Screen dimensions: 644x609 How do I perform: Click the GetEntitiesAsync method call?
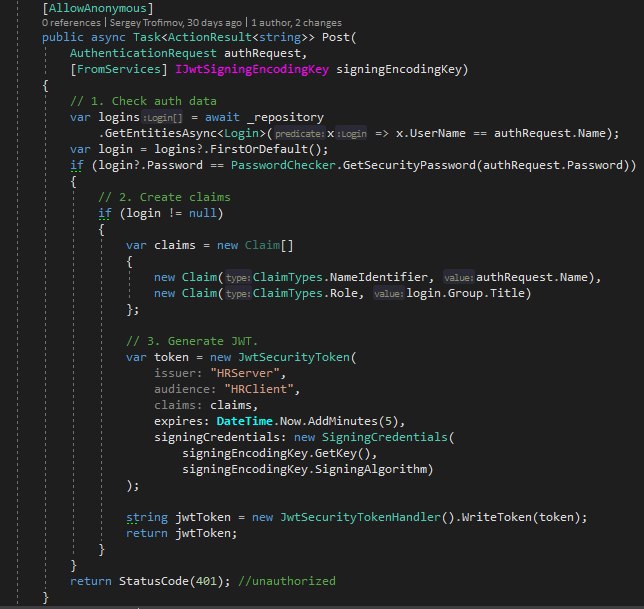point(161,133)
